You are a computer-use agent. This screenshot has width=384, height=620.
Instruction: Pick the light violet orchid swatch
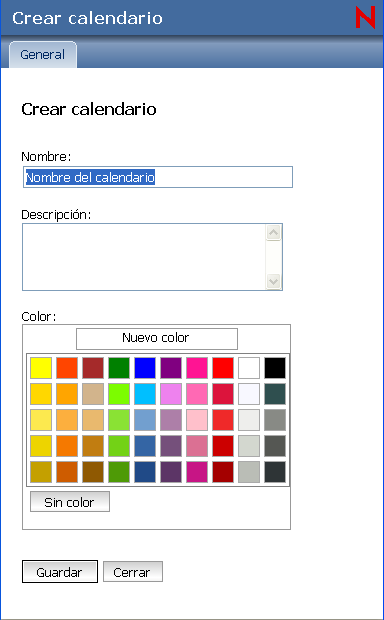[171, 394]
